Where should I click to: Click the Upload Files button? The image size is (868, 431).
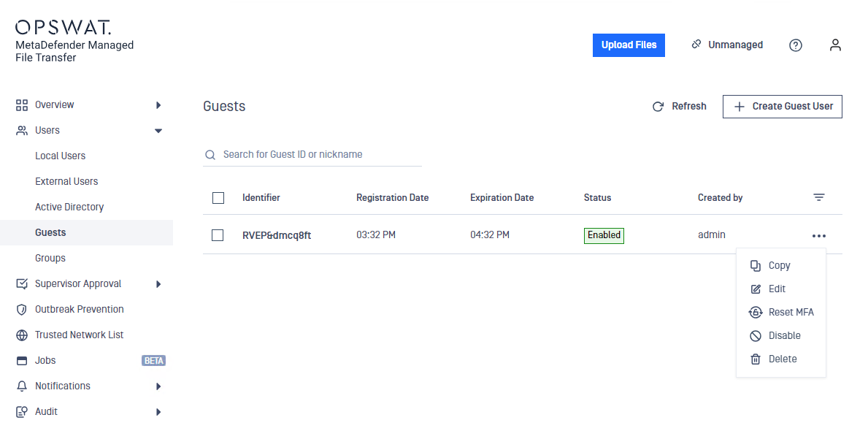629,45
